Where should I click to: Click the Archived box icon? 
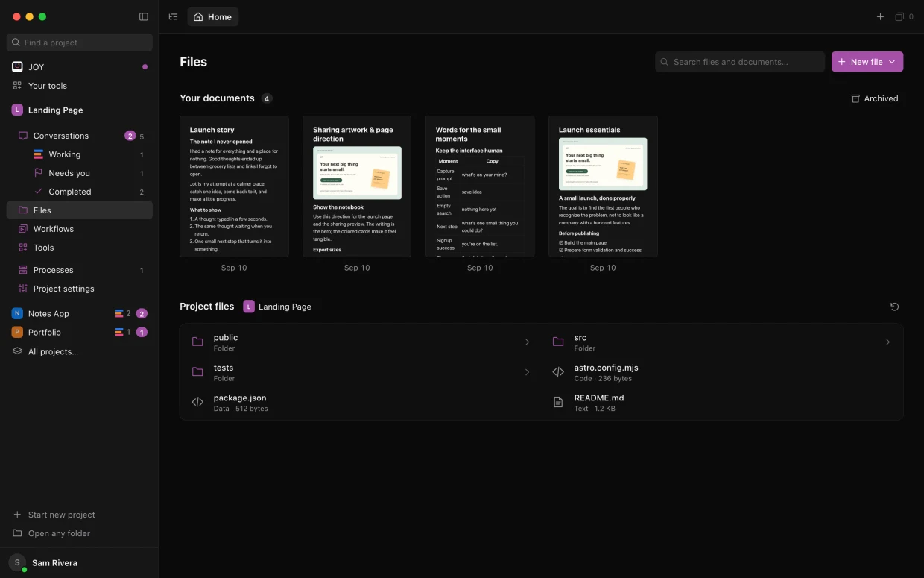point(855,98)
